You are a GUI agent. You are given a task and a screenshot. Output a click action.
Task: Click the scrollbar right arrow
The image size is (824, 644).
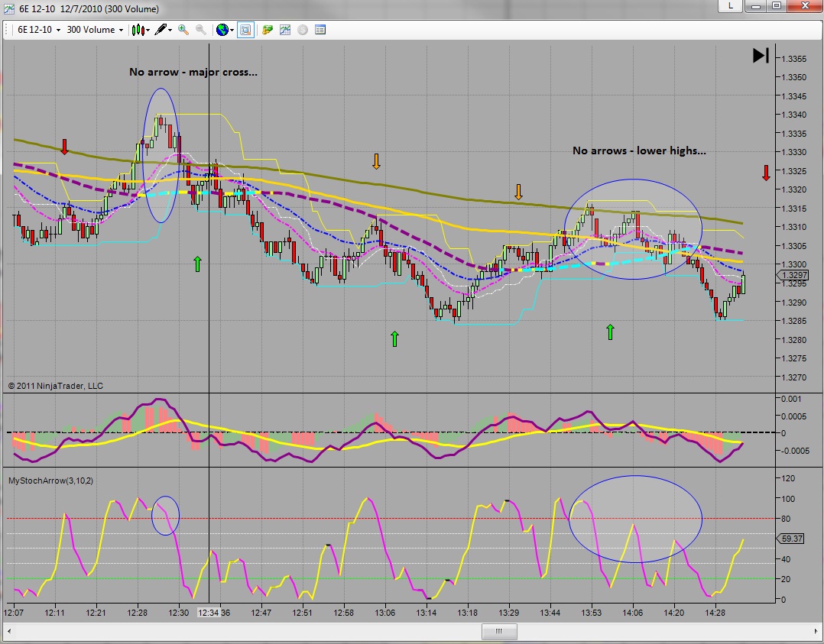(x=816, y=631)
